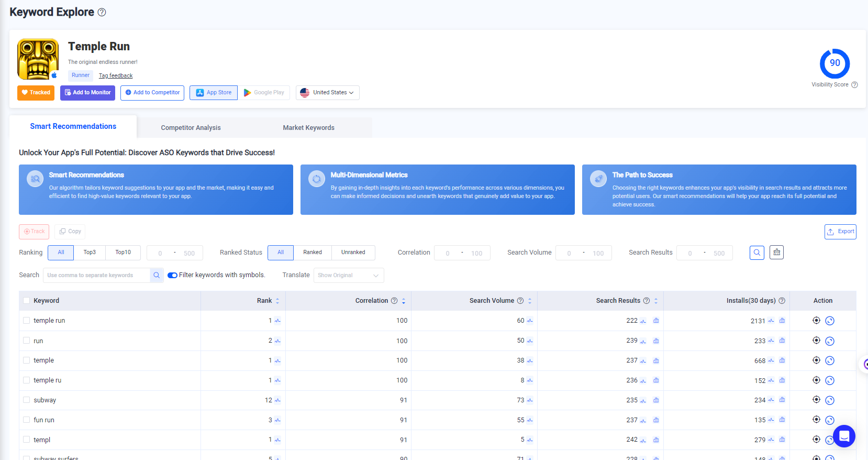Open Translate Show Original dropdown
The image size is (868, 460).
(x=349, y=275)
